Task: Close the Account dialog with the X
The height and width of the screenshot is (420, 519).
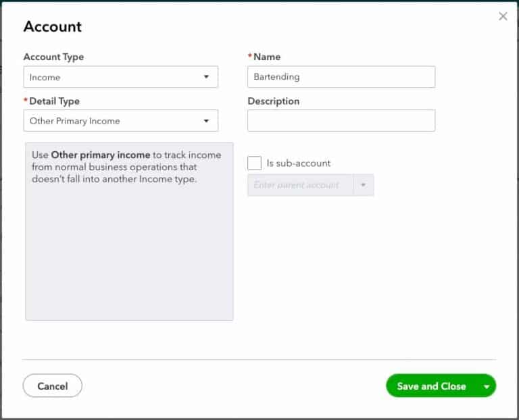Action: point(503,16)
